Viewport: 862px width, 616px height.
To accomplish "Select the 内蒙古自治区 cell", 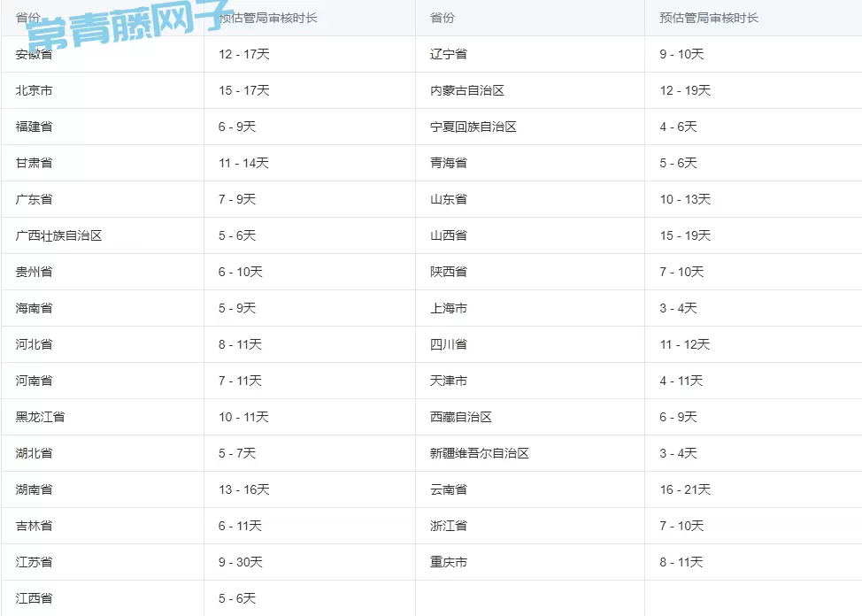I will pos(467,91).
